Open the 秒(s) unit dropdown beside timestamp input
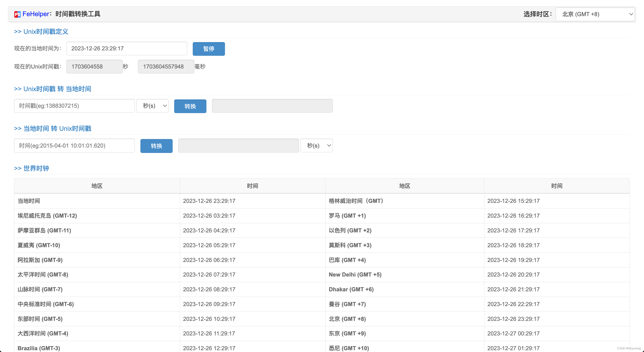 (x=153, y=106)
